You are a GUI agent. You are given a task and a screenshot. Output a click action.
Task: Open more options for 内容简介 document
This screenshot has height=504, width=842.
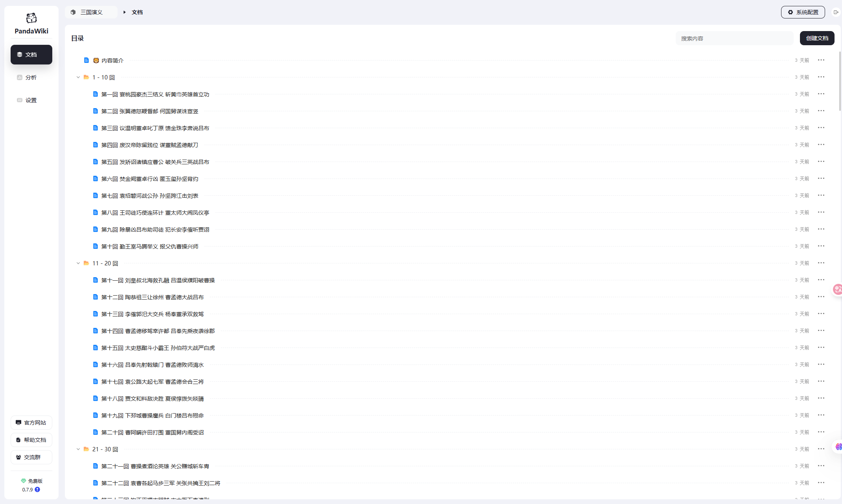click(821, 60)
